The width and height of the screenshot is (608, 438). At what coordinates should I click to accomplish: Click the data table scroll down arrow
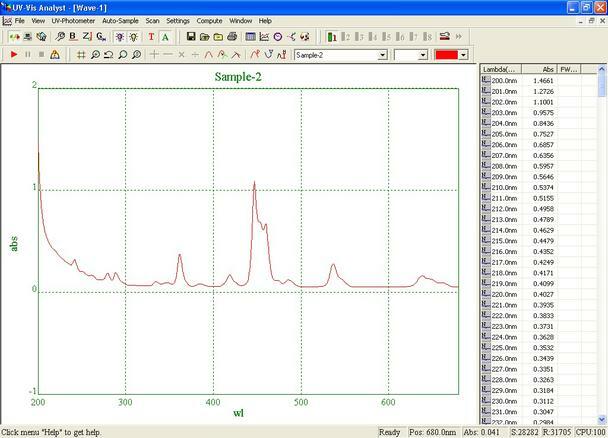tap(602, 419)
